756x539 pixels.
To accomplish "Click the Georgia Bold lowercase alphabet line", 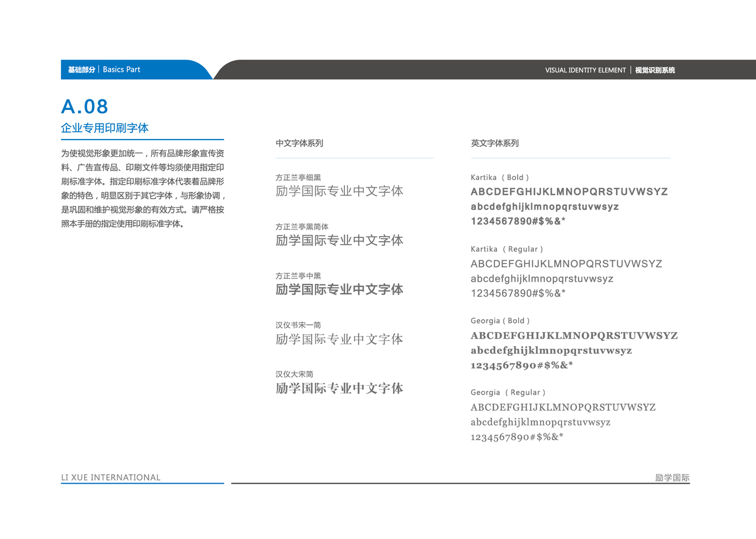I will (551, 351).
